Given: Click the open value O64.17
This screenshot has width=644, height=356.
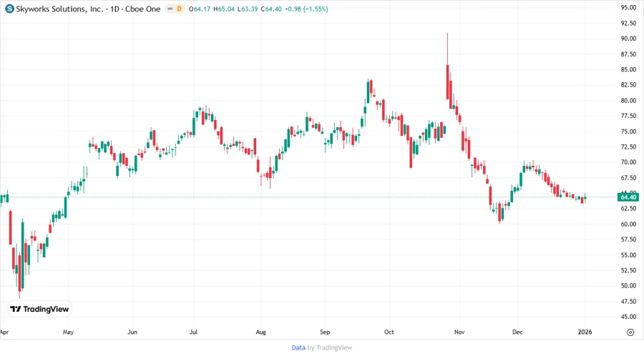Looking at the screenshot, I should pos(200,9).
